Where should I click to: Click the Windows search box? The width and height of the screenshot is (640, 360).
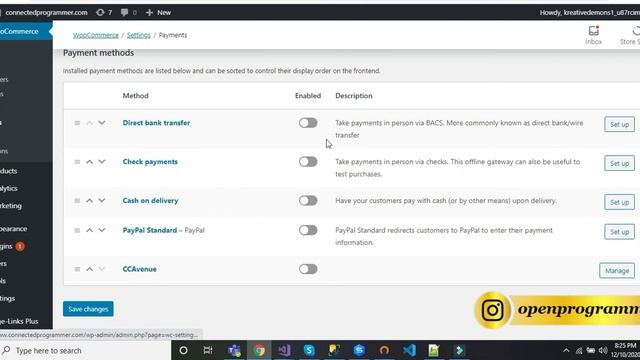pyautogui.click(x=85, y=350)
